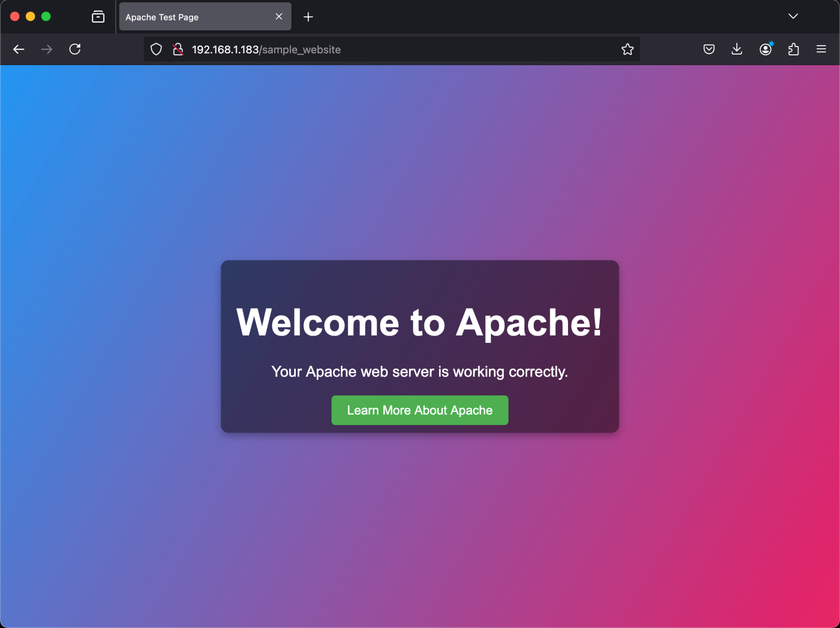Go back to the previous page
This screenshot has width=840, height=628.
point(19,50)
